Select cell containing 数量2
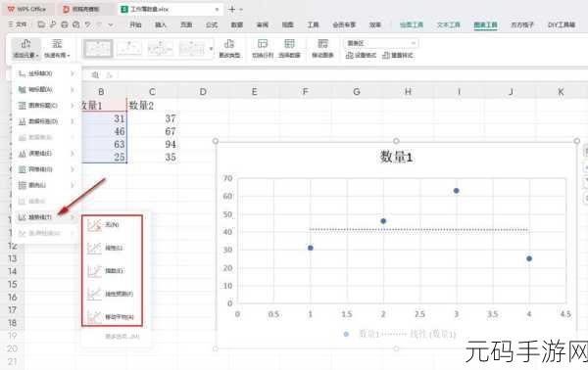This screenshot has height=370, width=588. pyautogui.click(x=152, y=106)
